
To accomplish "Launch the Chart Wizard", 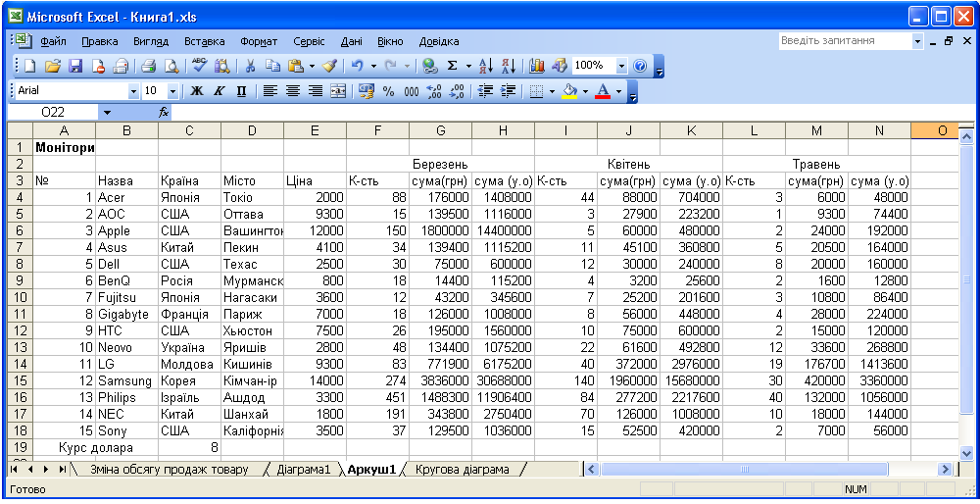I will coord(536,66).
